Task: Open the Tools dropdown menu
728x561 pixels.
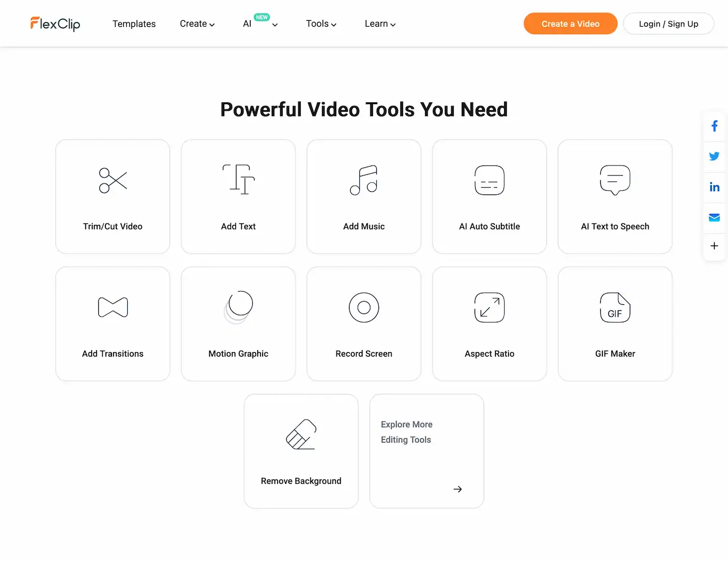Action: click(321, 23)
